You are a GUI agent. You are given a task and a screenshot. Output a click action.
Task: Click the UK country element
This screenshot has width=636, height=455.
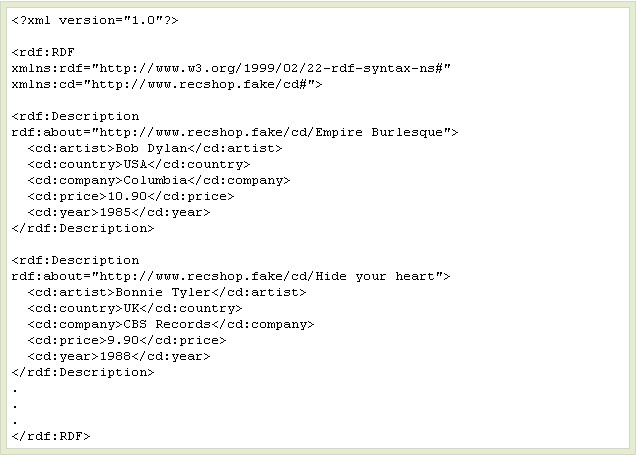(135, 308)
